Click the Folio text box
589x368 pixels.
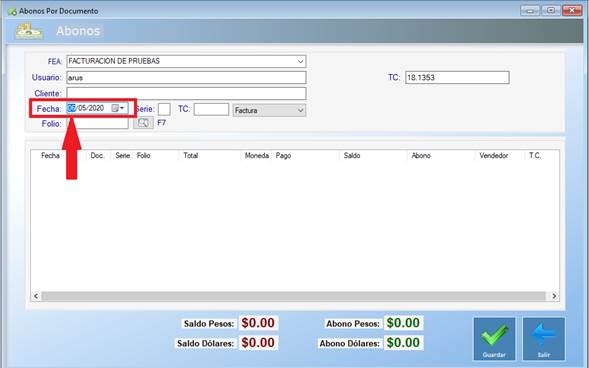pos(98,124)
